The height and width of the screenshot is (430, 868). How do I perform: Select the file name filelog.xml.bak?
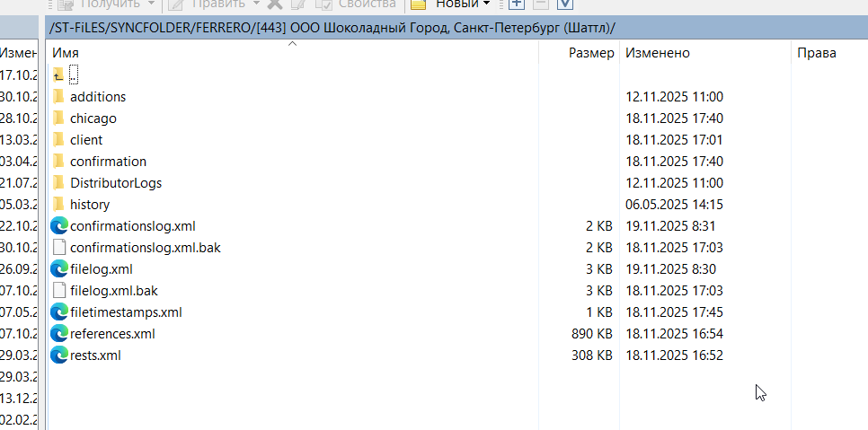[x=114, y=291]
